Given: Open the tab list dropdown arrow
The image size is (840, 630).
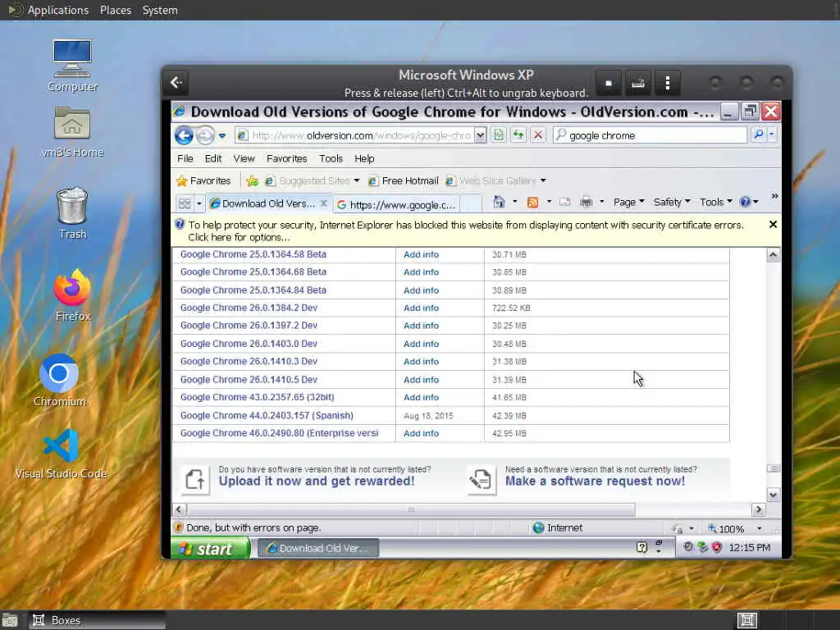Looking at the screenshot, I should (199, 203).
